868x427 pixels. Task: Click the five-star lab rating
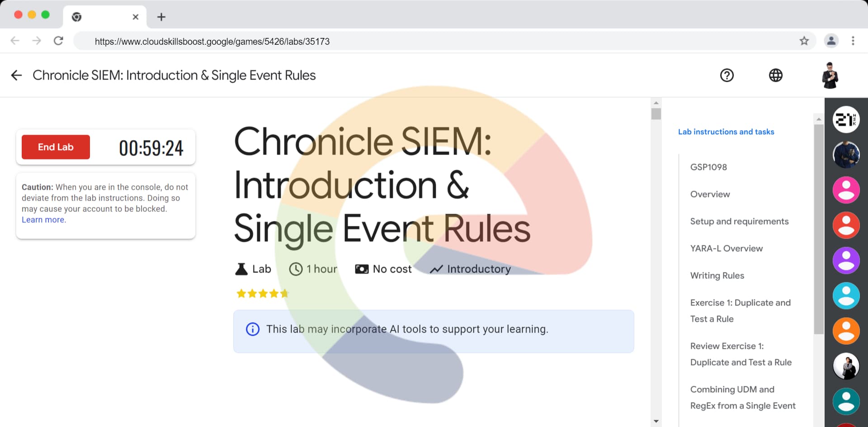(262, 294)
